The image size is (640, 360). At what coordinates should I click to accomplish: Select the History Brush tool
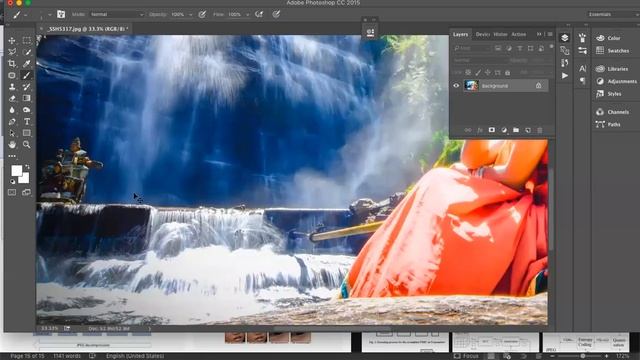27,87
